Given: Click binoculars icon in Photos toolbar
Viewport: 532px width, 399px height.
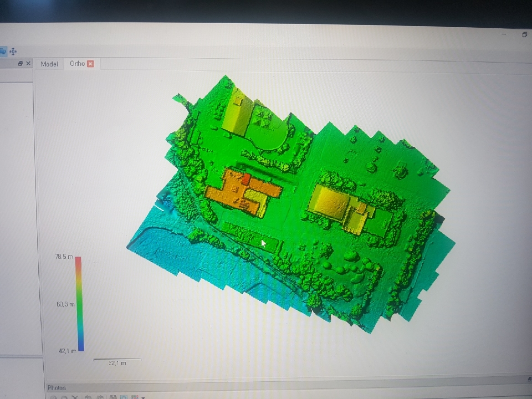Looking at the screenshot, I should point(113,397).
